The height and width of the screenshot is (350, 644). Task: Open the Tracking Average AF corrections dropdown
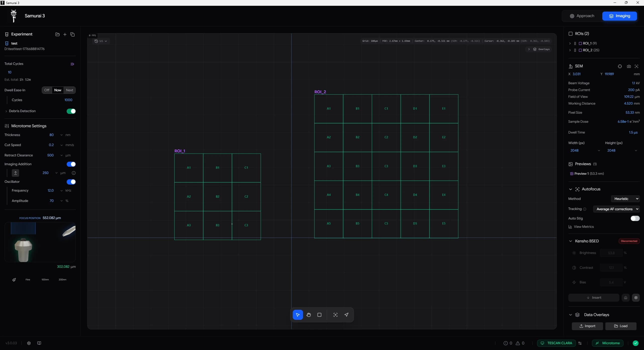616,209
